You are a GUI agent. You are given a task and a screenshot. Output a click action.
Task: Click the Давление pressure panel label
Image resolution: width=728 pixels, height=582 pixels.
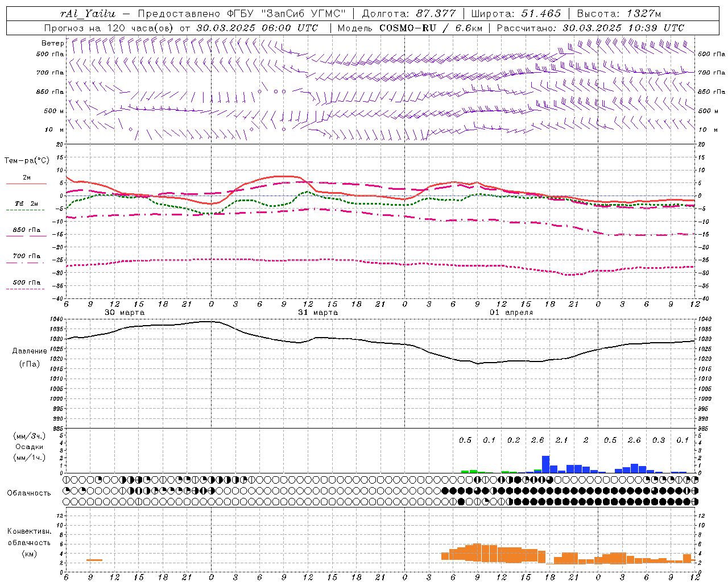click(30, 351)
